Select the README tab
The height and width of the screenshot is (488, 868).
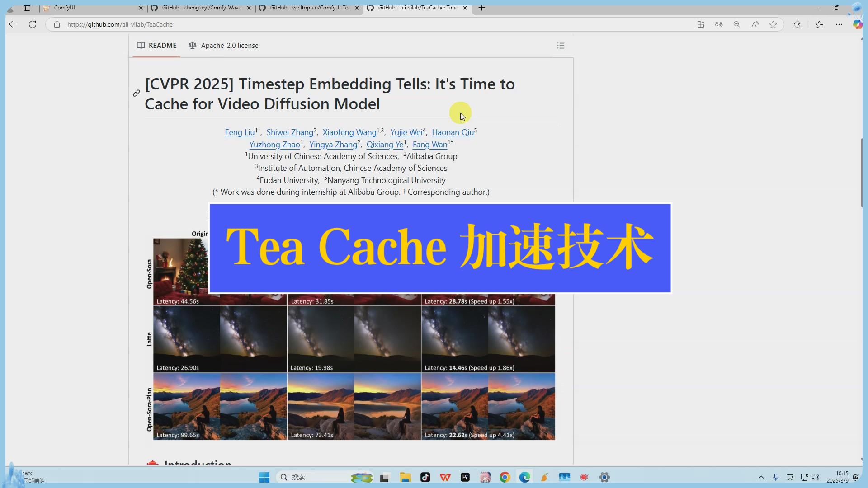point(156,45)
